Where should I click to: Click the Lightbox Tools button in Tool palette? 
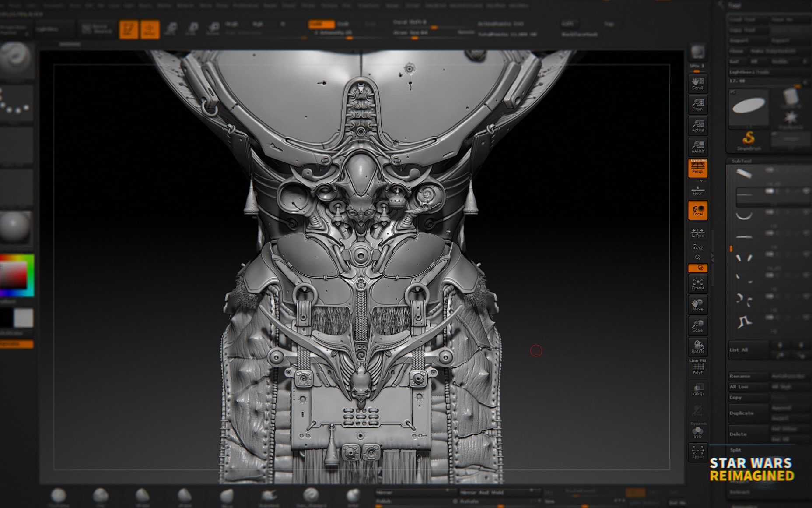768,72
